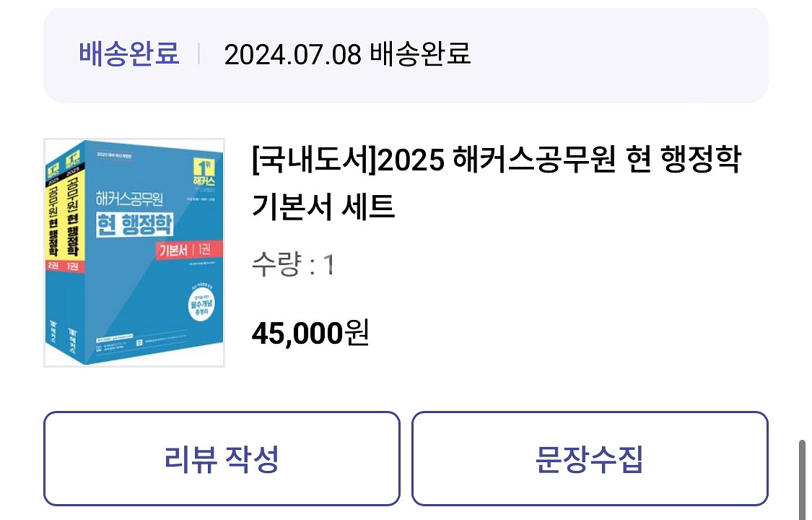Click the 45,000원 price
812x520 pixels.
310,332
